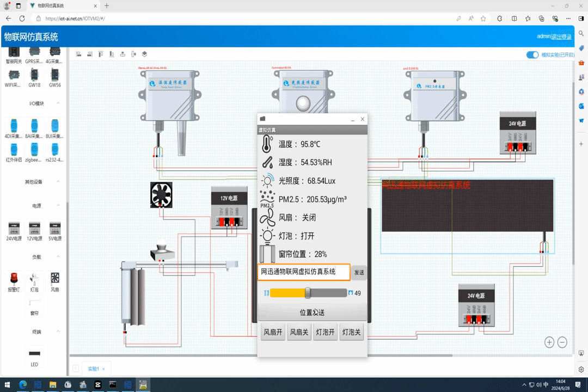Toggle the 模拟实验 simulation switch off
This screenshot has width=588, height=392.
pos(532,55)
